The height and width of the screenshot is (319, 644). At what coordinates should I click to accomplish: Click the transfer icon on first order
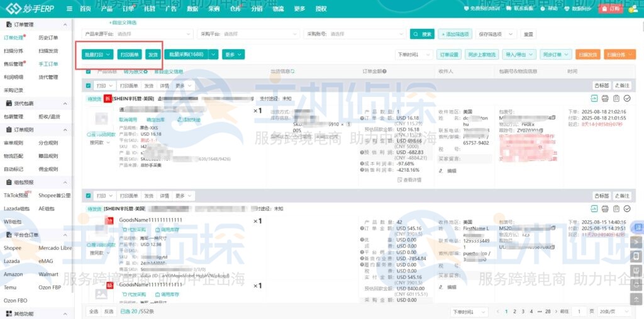pyautogui.click(x=594, y=98)
